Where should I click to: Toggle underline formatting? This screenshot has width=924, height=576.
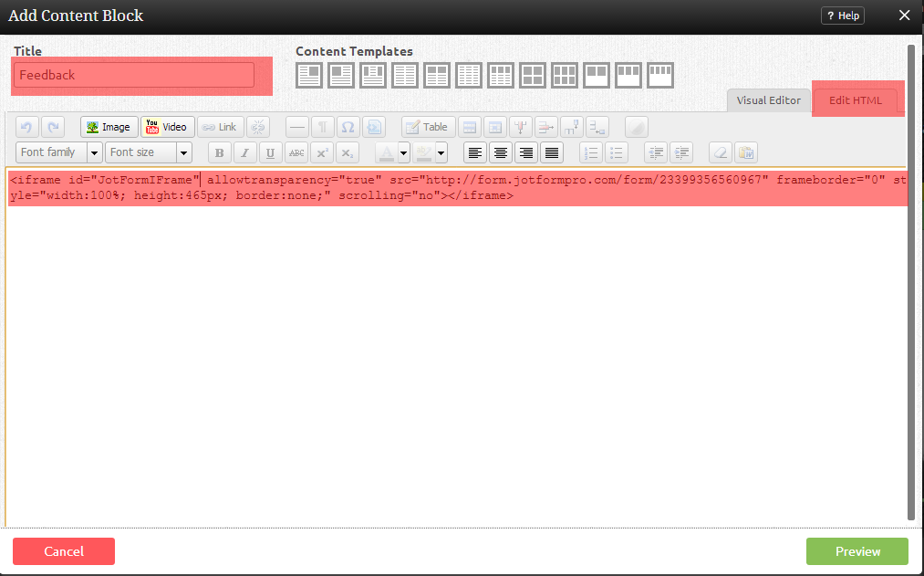(271, 152)
